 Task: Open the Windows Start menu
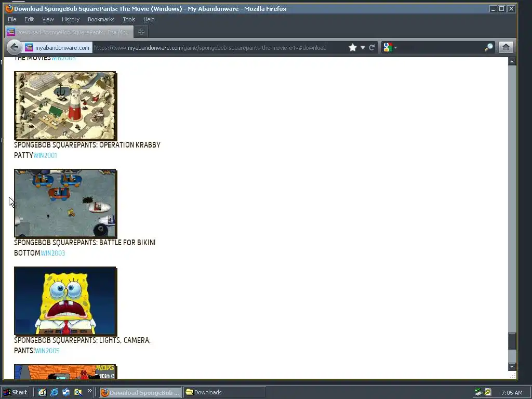point(16,392)
